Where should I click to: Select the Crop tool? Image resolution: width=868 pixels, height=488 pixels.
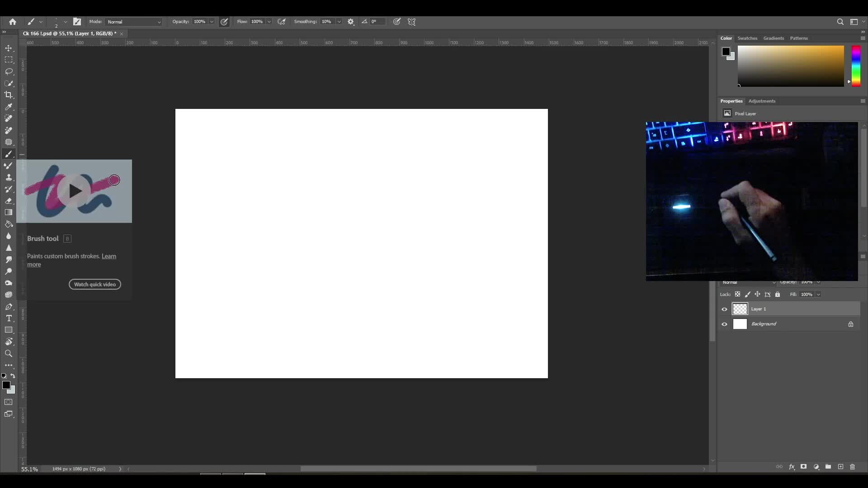[x=9, y=95]
